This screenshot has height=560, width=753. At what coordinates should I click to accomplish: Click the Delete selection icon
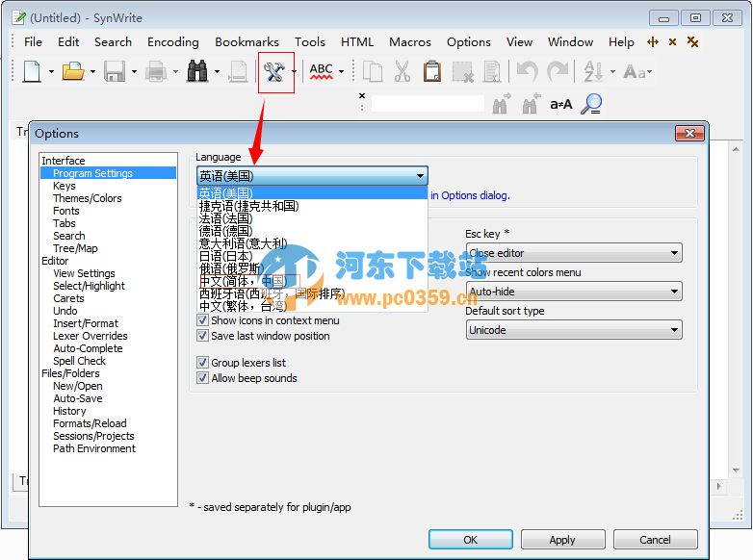pyautogui.click(x=462, y=72)
